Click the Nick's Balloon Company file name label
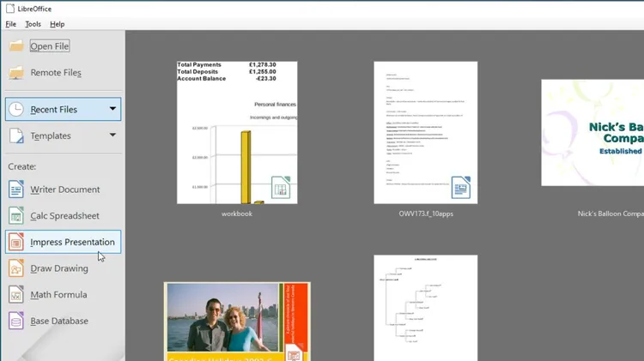 (611, 214)
